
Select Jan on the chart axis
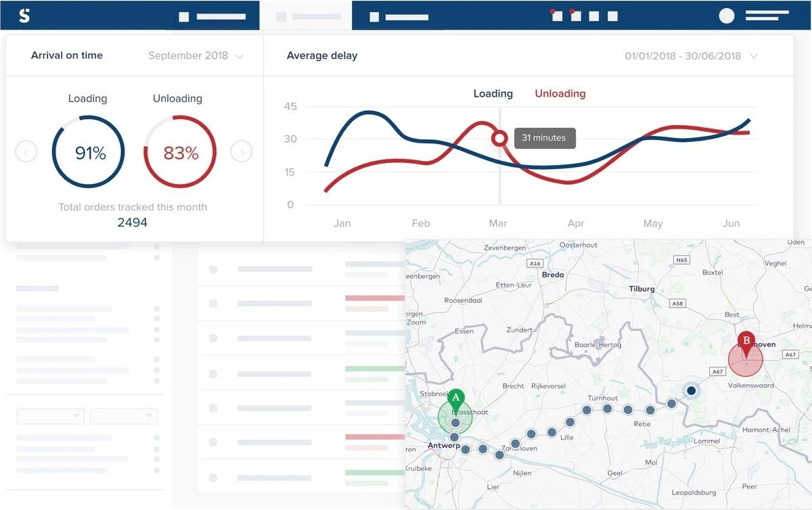[342, 223]
